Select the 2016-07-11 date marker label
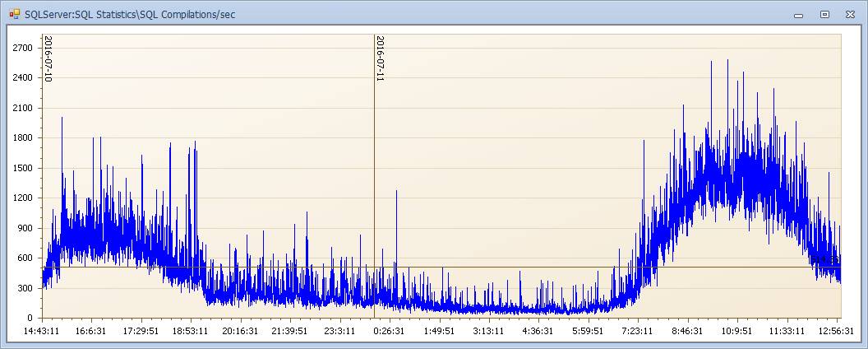This screenshot has height=349, width=868. point(381,58)
